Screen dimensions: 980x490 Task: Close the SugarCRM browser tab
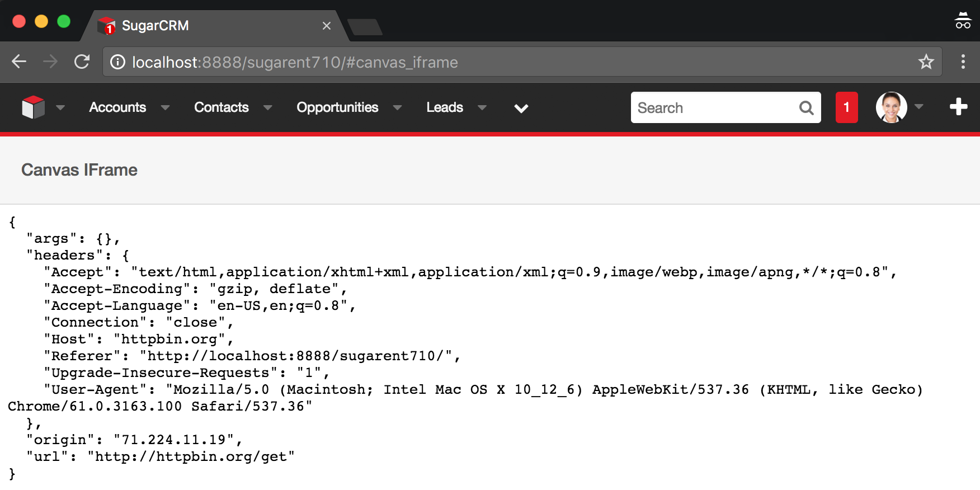coord(327,26)
